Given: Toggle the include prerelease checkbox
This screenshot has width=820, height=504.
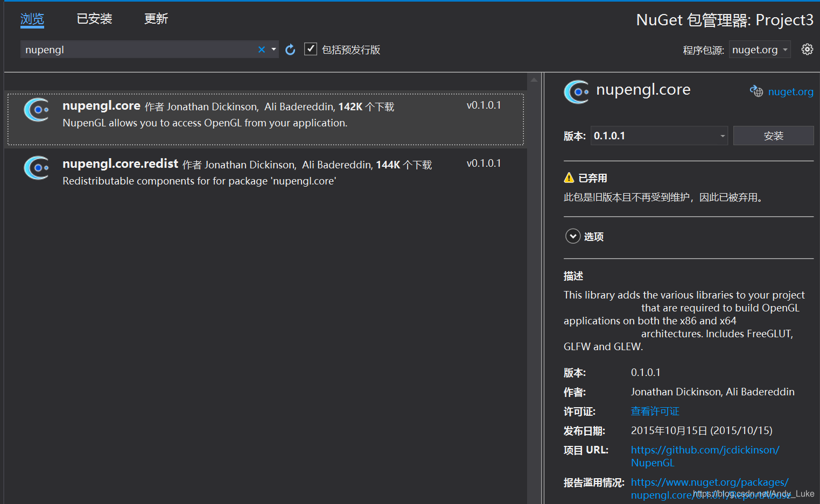Looking at the screenshot, I should tap(311, 49).
